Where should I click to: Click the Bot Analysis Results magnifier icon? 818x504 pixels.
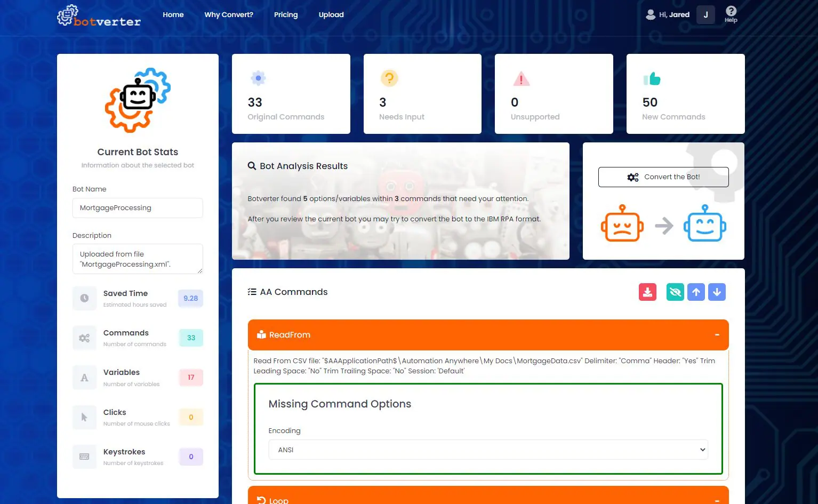pyautogui.click(x=252, y=166)
